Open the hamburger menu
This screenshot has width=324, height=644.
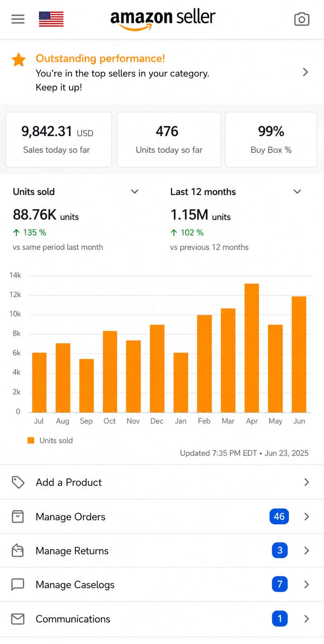pos(18,19)
